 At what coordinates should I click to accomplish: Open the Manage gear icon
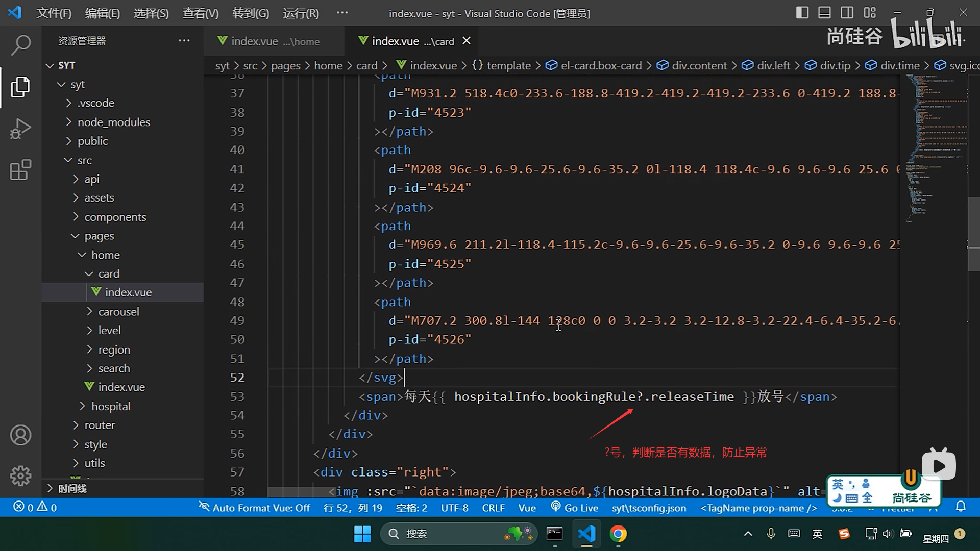[20, 475]
